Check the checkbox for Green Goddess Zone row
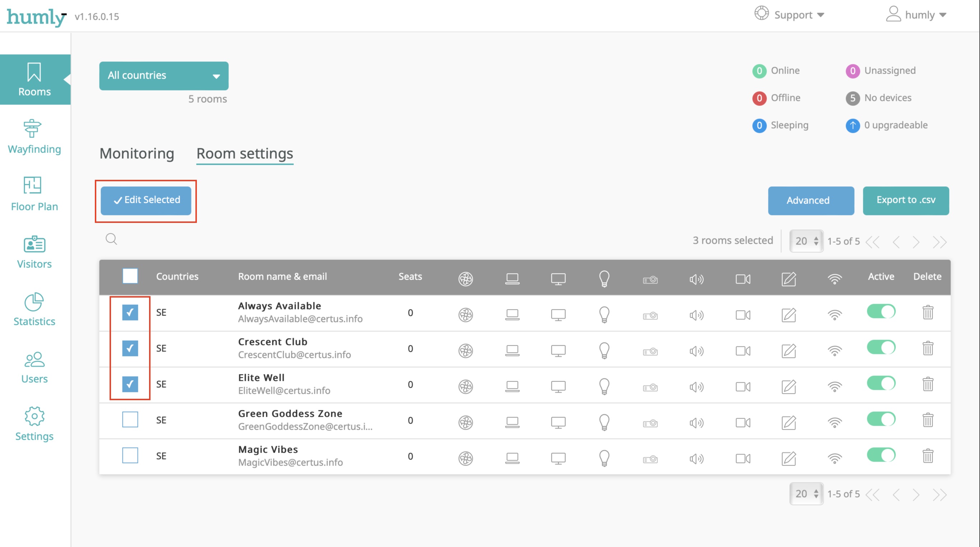The height and width of the screenshot is (547, 980). tap(129, 420)
